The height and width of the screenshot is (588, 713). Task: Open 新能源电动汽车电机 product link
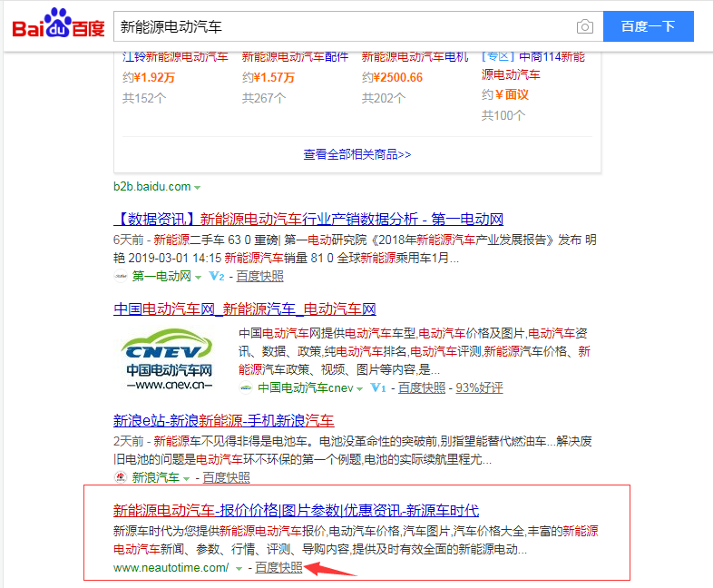415,57
